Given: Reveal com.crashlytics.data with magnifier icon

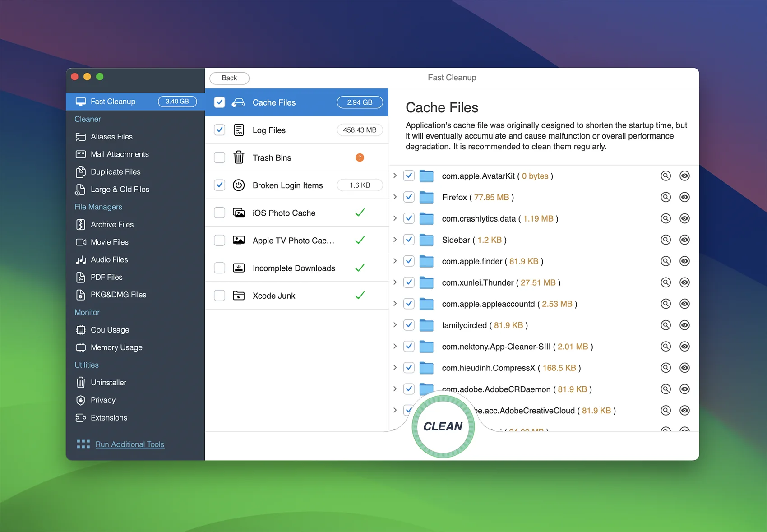Looking at the screenshot, I should point(665,218).
